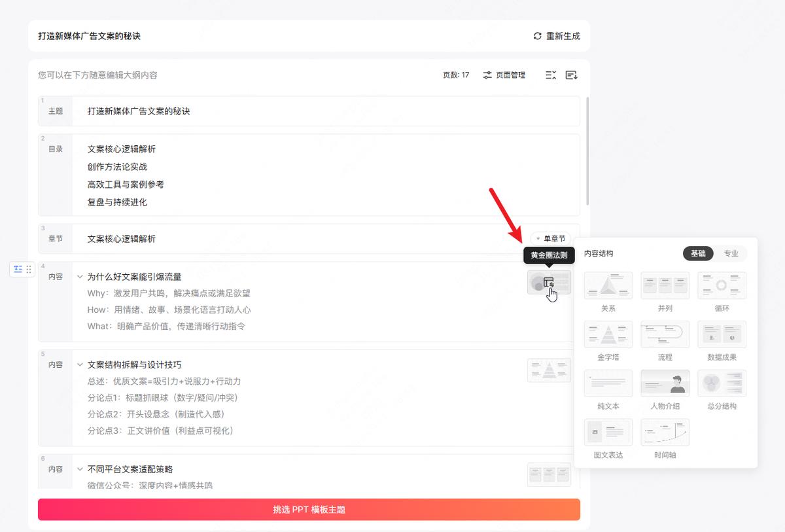Click the collapse-all outline icon
Image resolution: width=785 pixels, height=532 pixels.
coord(551,75)
